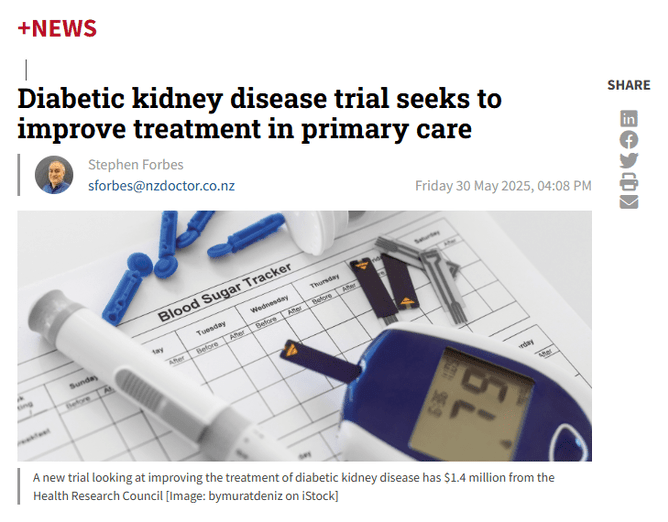Click Stephen Forbes's author avatar
The height and width of the screenshot is (522, 668).
(x=54, y=175)
